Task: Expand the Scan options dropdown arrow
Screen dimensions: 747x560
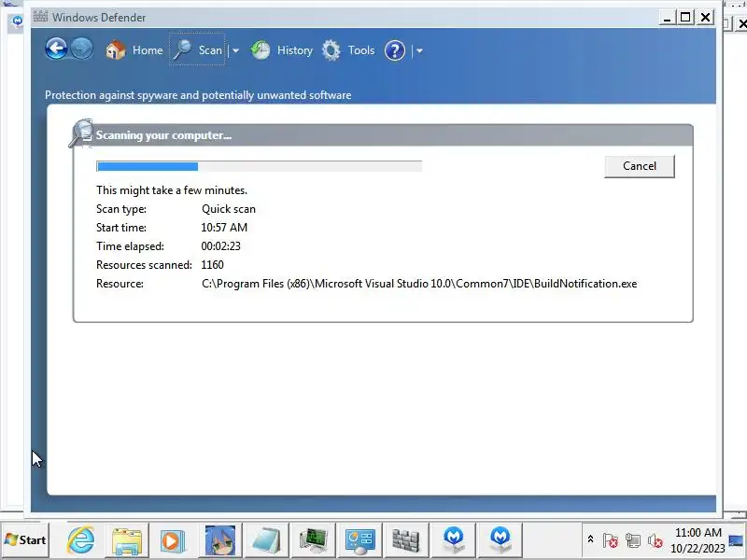Action: pos(236,50)
